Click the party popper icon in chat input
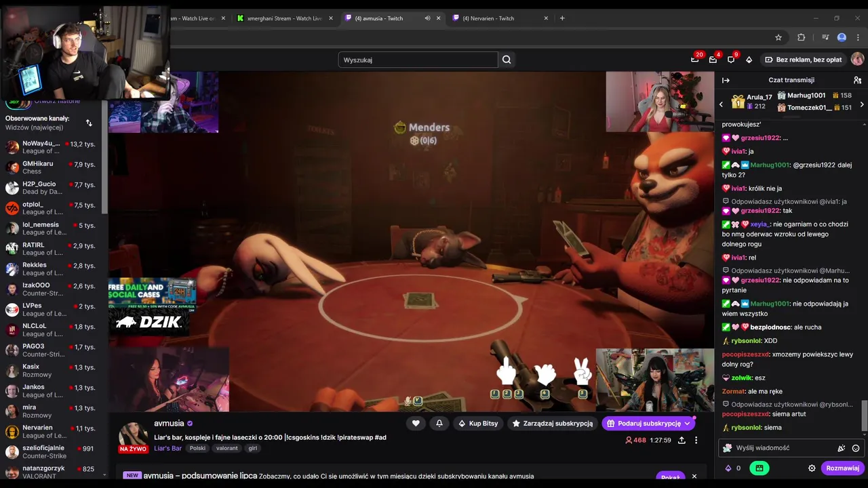This screenshot has height=488, width=868. pos(842,448)
